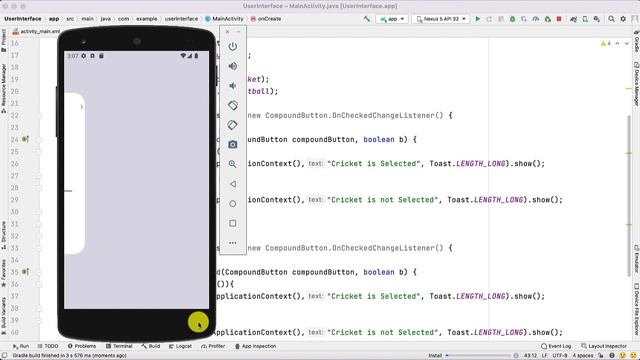Open the Build Variants side panel
Image resolution: width=640 pixels, height=360 pixels.
click(x=4, y=316)
